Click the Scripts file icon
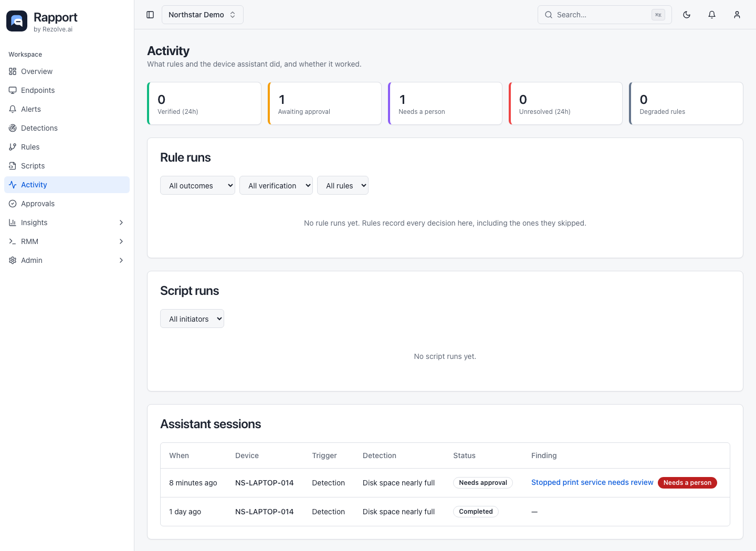The height and width of the screenshot is (551, 756). coord(13,166)
